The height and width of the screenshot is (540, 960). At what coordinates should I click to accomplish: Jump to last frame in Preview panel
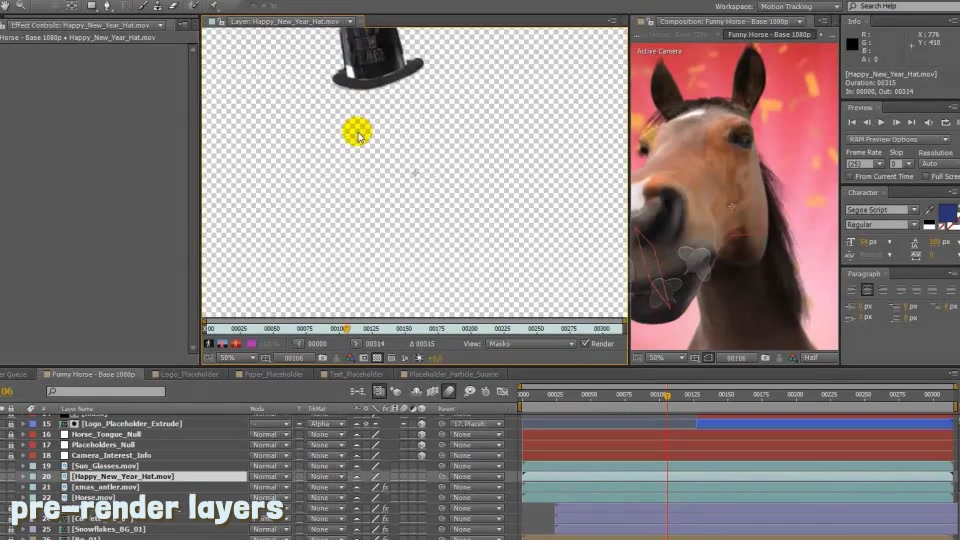pyautogui.click(x=911, y=122)
